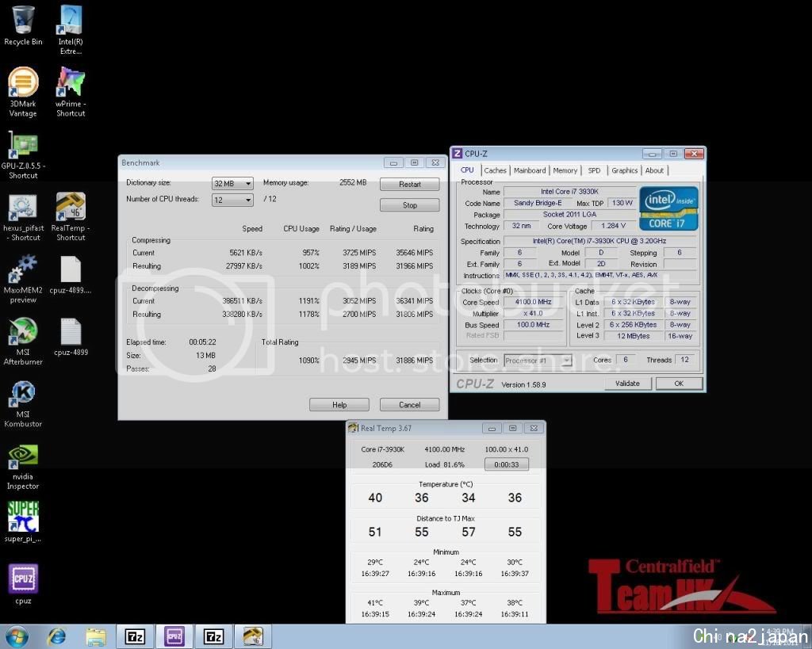The height and width of the screenshot is (649, 812).
Task: Click the Real Temp title bar icon
Action: pyautogui.click(x=353, y=428)
